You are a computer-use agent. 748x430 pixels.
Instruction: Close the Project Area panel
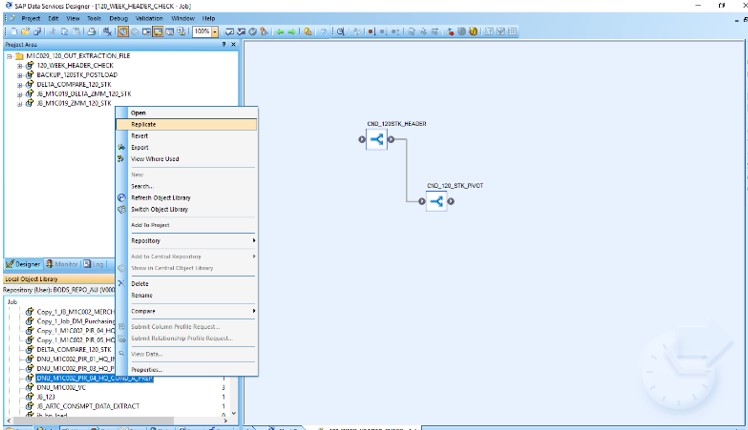235,45
